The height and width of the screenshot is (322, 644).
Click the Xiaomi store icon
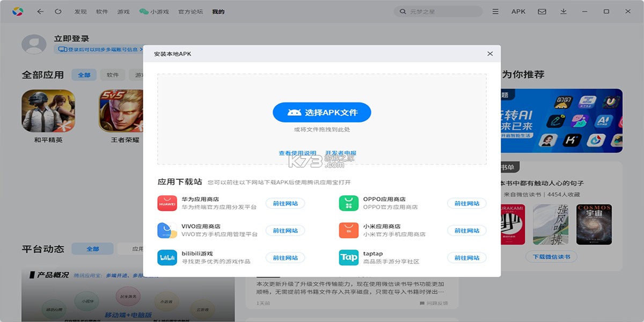pos(349,231)
